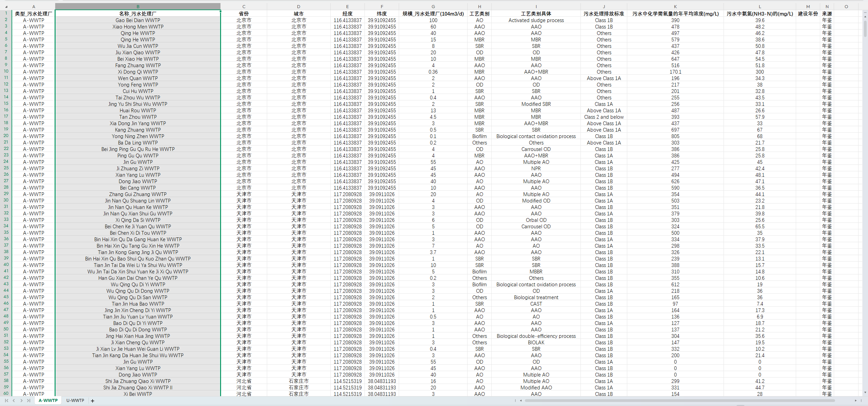Select the A-WWTP sheet tab
Image resolution: width=868 pixels, height=406 pixels.
click(48, 401)
